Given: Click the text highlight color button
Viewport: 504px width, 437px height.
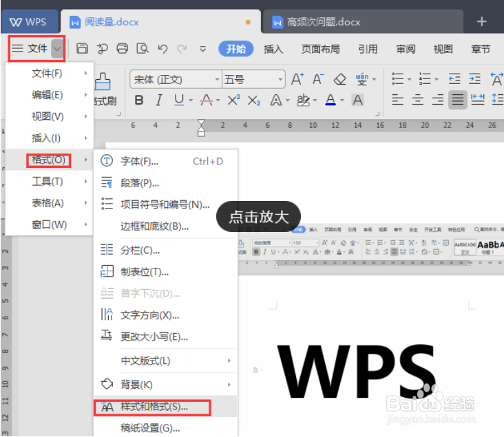Looking at the screenshot, I should tap(303, 100).
